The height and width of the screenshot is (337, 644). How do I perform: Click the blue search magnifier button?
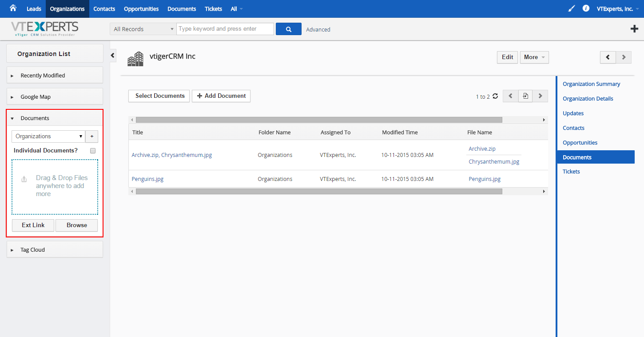click(289, 29)
